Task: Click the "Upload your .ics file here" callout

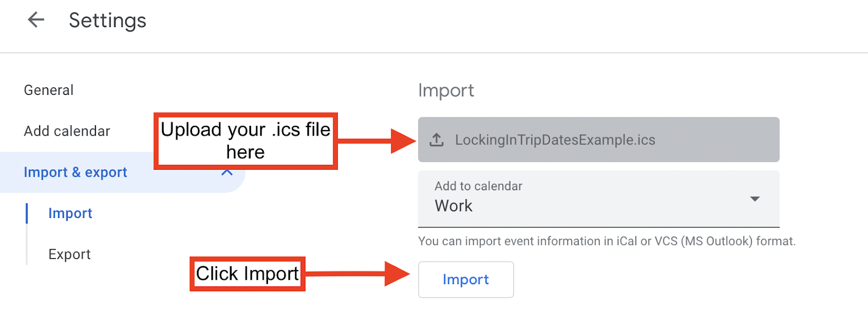Action: [x=246, y=141]
